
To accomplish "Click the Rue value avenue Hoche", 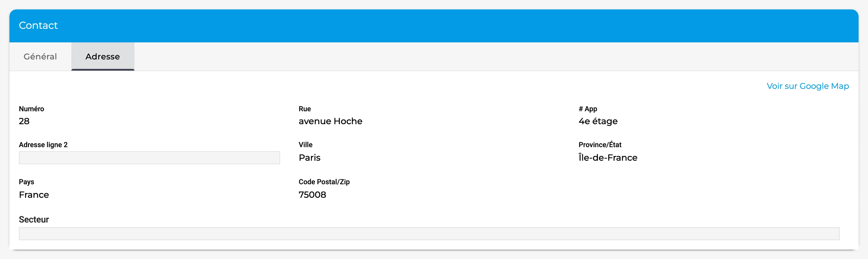I will 330,121.
